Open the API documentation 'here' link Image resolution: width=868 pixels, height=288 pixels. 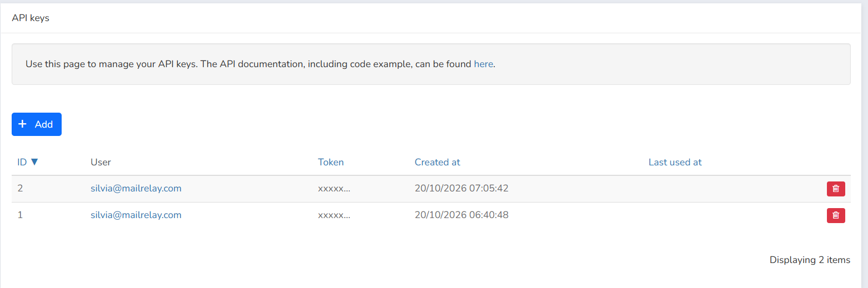click(483, 64)
